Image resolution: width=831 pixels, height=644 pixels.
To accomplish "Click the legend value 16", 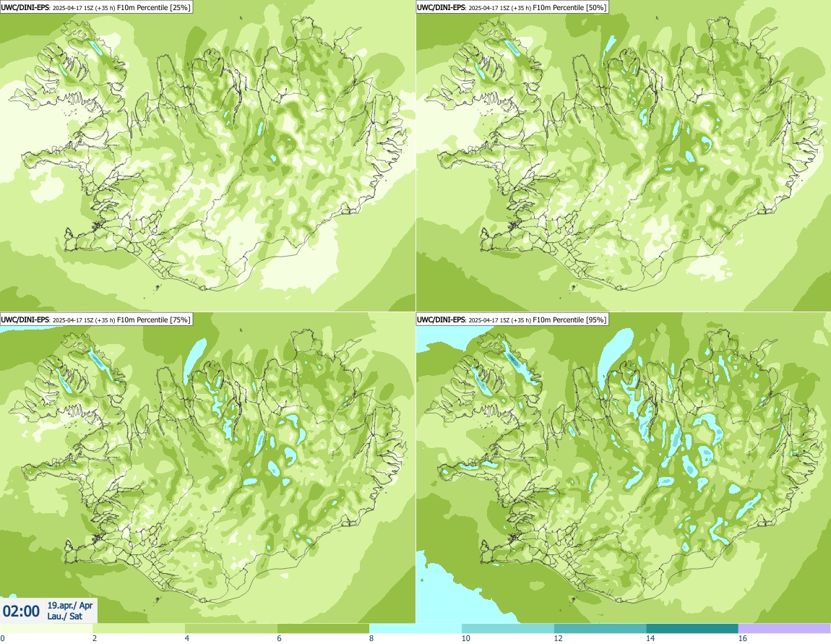I will point(743,638).
